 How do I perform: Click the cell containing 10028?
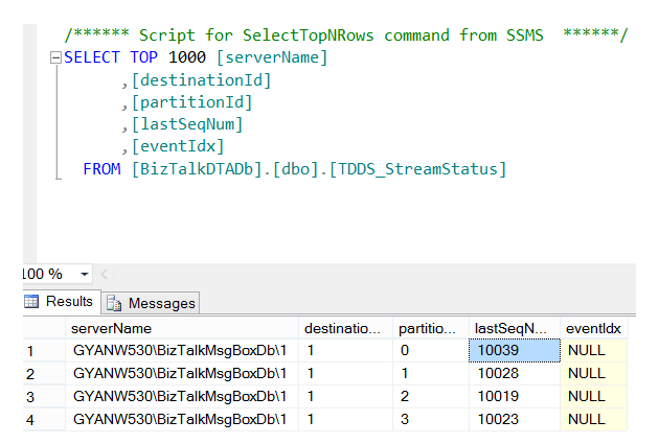(x=515, y=373)
